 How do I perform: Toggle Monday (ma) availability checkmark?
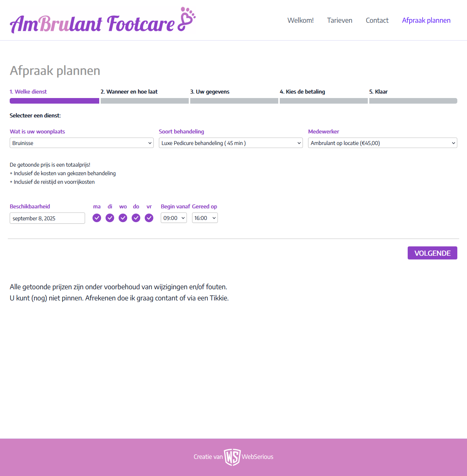pyautogui.click(x=97, y=218)
